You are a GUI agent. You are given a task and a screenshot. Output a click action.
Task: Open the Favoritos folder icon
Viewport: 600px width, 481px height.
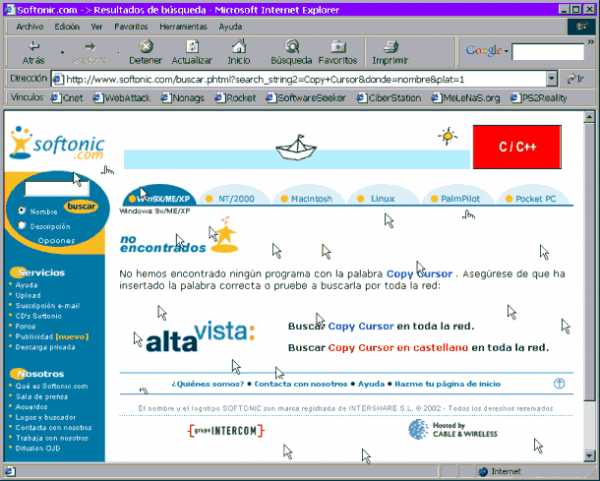[x=338, y=46]
